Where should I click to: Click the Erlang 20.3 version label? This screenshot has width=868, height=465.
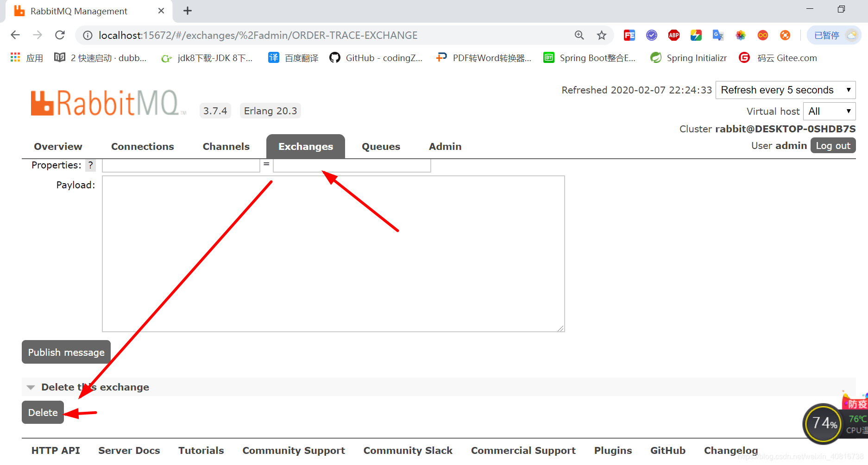(x=270, y=111)
